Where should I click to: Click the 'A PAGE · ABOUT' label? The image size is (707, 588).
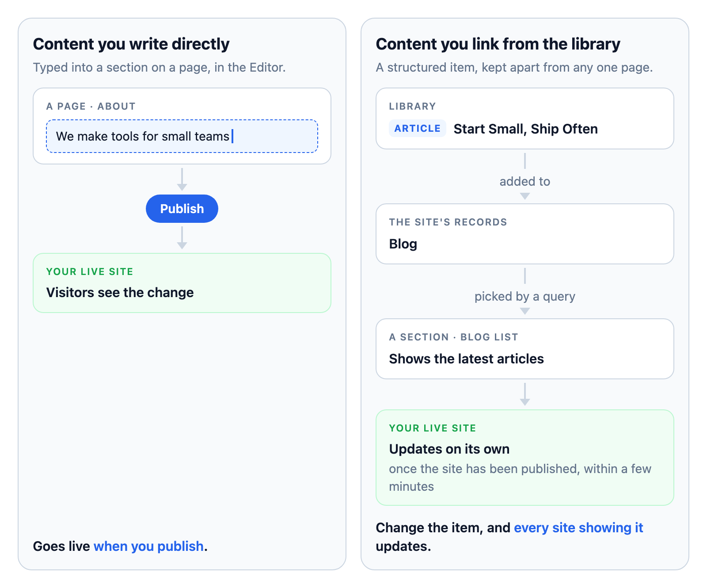pos(91,107)
